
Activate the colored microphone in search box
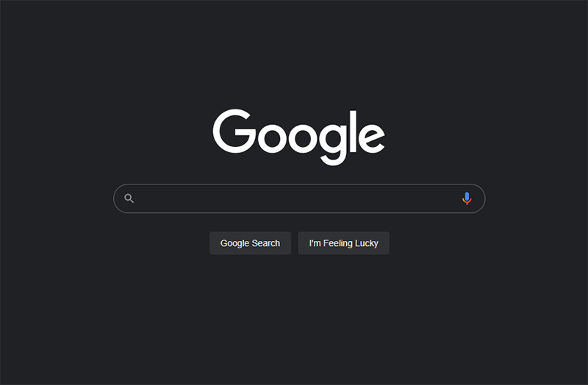[x=467, y=198]
